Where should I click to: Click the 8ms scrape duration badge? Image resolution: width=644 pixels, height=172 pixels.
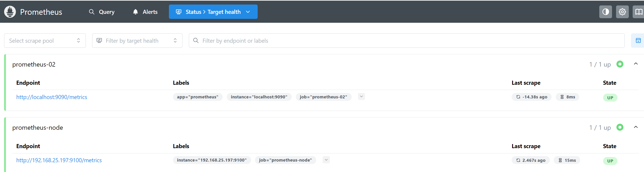coord(567,97)
